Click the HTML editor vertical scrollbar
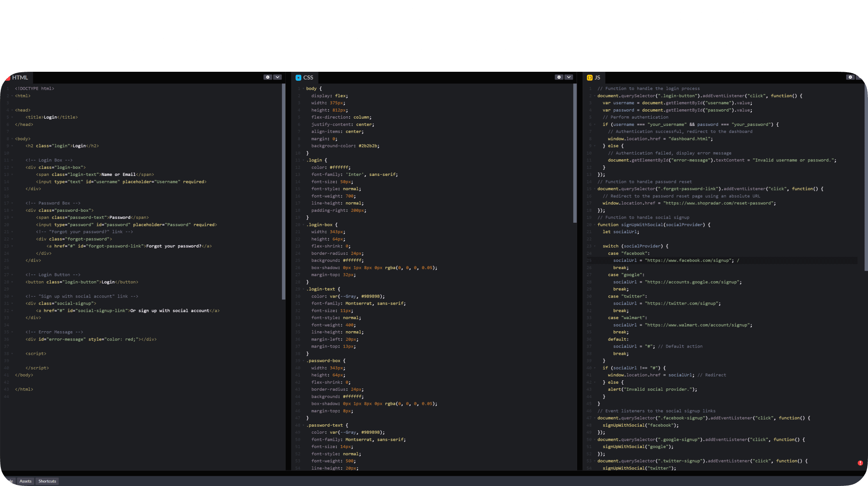Viewport: 868px width, 486px height. 283,191
